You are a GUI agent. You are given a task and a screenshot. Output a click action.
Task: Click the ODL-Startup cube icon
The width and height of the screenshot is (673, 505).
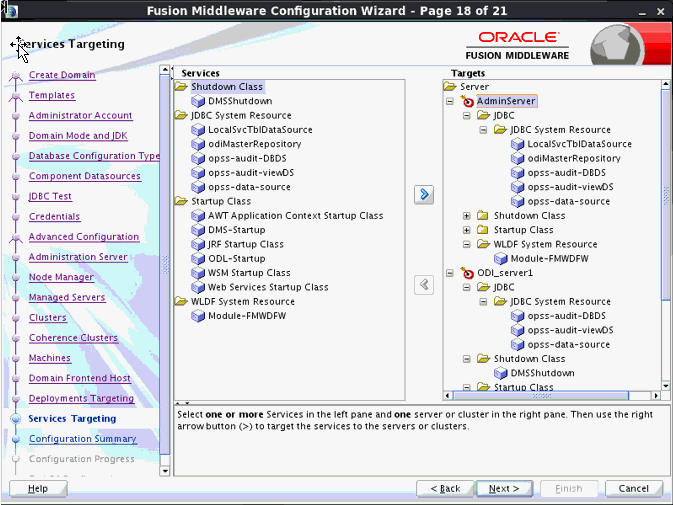click(x=198, y=259)
